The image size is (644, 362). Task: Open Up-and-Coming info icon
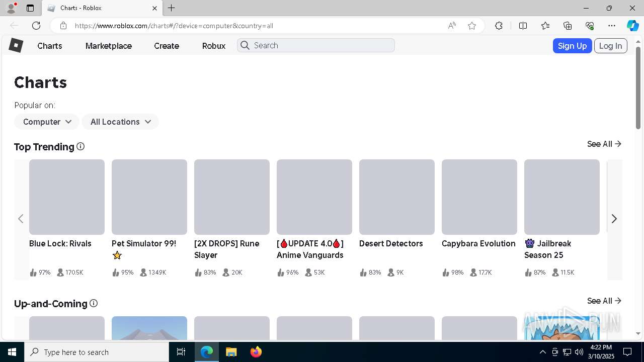point(94,303)
